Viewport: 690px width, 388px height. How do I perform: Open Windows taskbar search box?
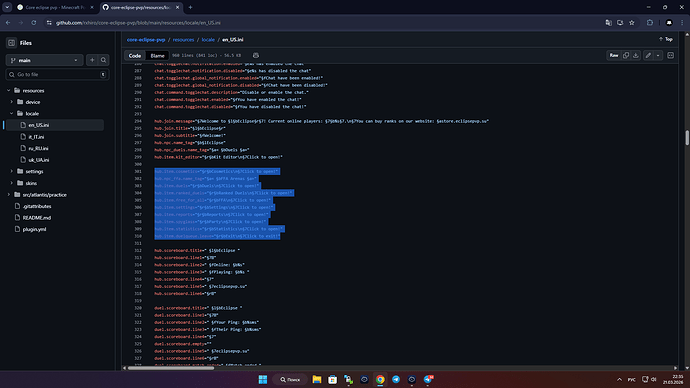click(290, 380)
